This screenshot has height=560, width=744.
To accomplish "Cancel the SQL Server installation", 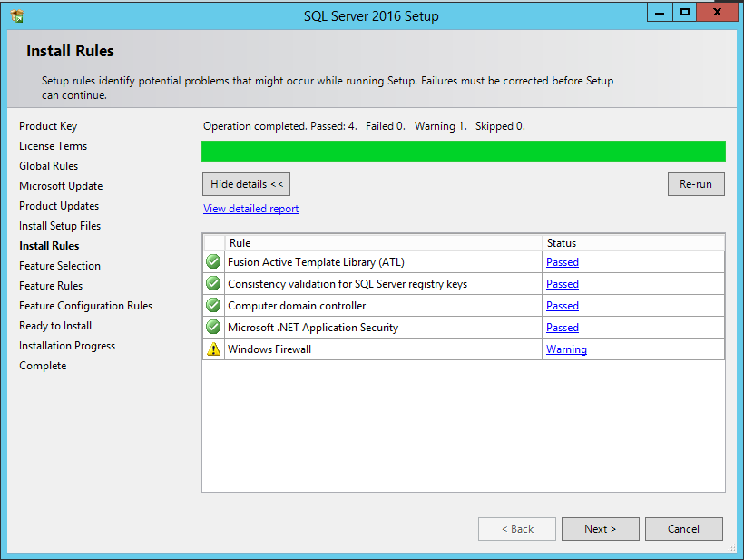I will coord(683,528).
